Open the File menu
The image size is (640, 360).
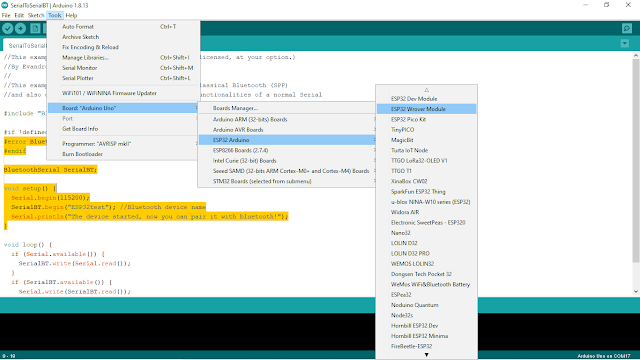(x=6, y=15)
